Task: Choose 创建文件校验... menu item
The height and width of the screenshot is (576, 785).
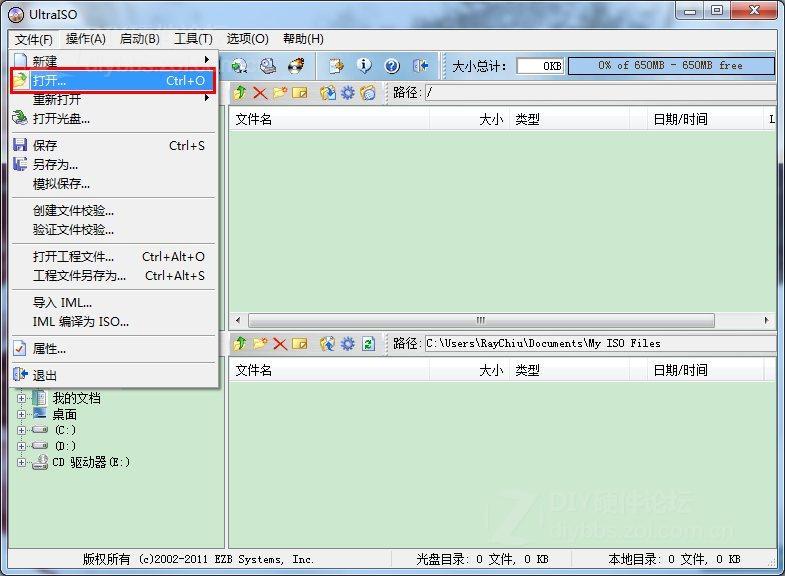Action: click(x=113, y=211)
